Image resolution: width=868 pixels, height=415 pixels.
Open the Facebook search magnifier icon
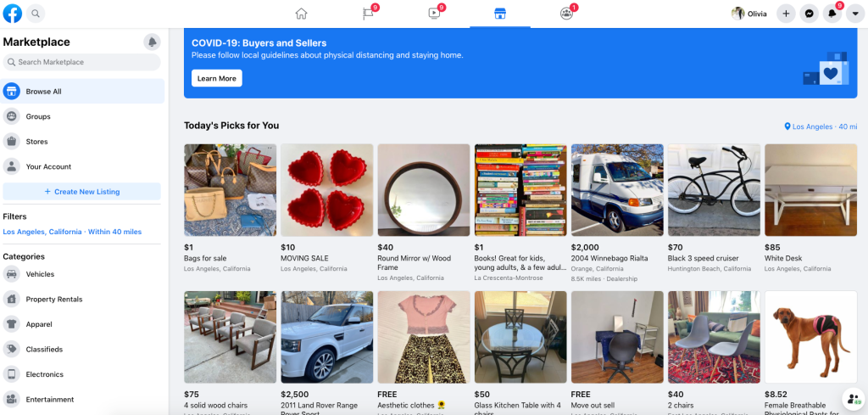tap(36, 14)
